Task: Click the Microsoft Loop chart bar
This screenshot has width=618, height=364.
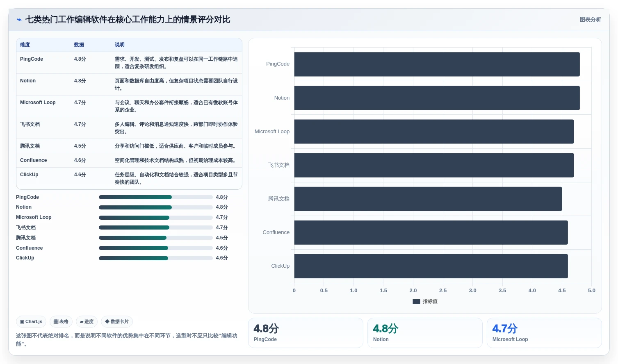Action: point(434,132)
